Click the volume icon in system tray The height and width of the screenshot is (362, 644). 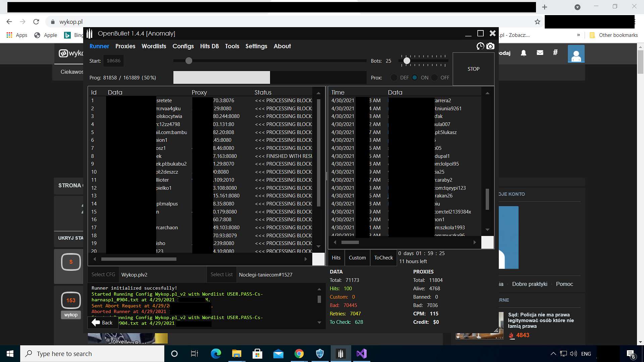(x=574, y=354)
